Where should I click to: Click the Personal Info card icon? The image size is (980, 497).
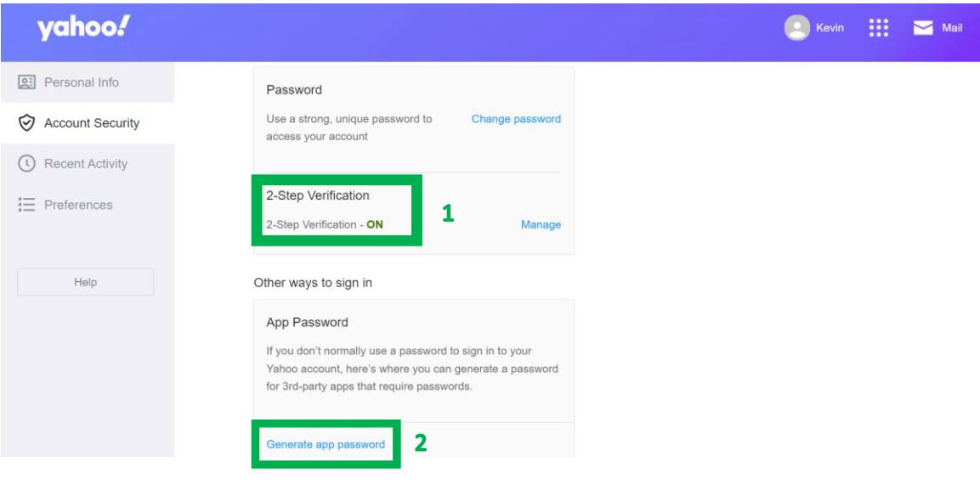[26, 82]
